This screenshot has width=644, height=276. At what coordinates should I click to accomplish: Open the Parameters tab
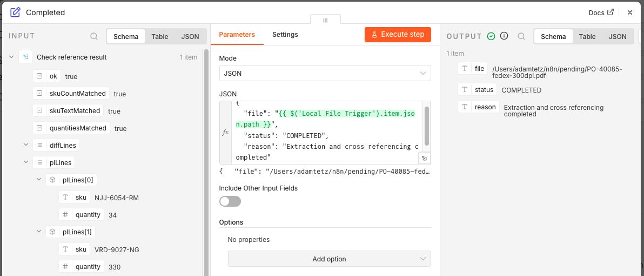237,35
